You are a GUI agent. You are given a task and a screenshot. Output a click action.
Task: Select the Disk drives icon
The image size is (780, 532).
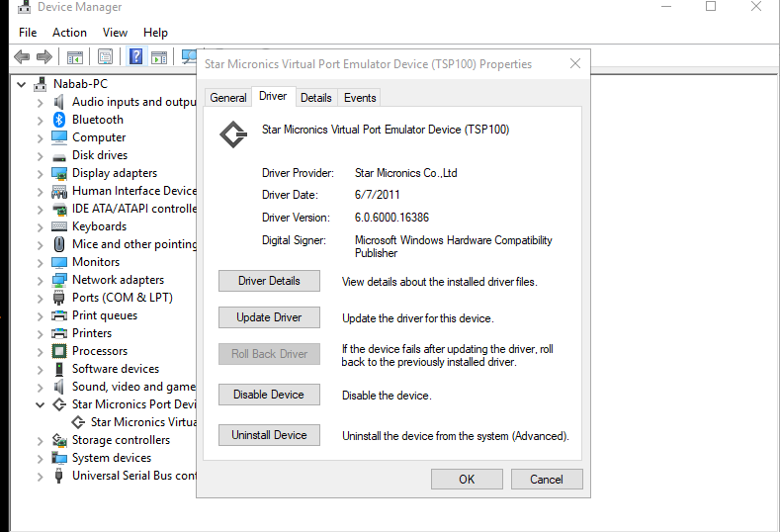[59, 158]
